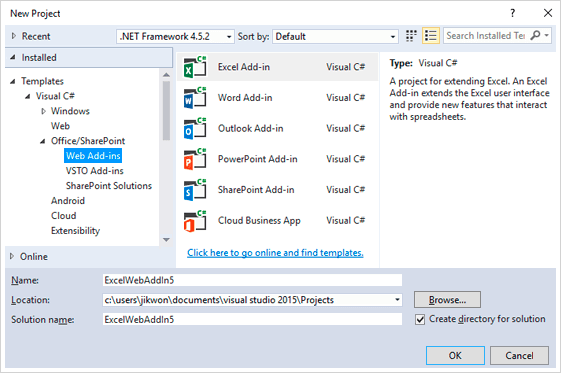Focus the project Name input field
The width and height of the screenshot is (561, 373).
252,280
